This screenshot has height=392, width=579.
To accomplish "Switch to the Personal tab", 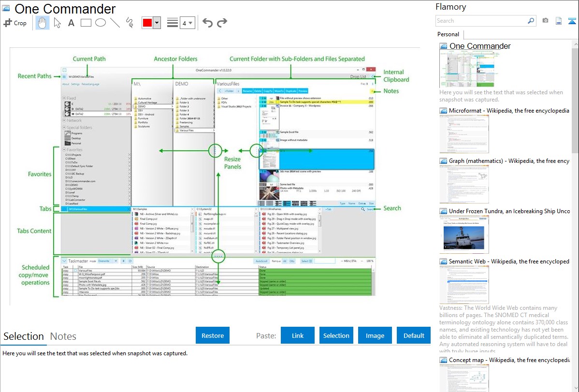I will pyautogui.click(x=449, y=34).
